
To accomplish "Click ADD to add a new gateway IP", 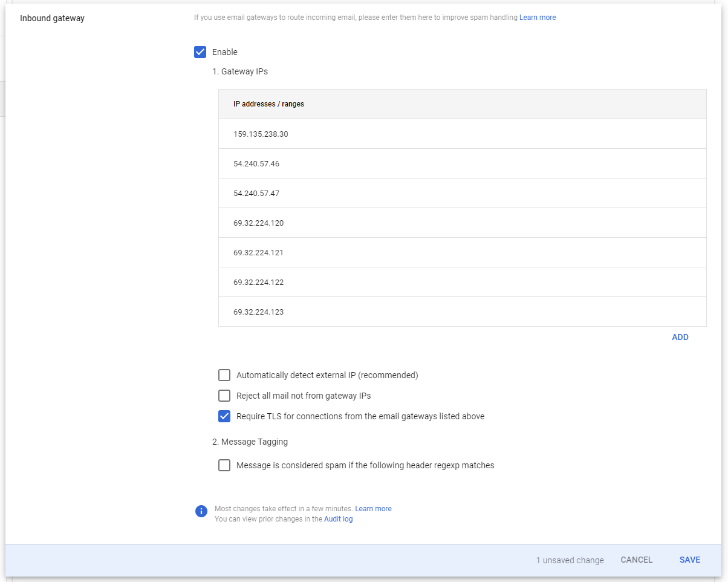I will tap(680, 337).
